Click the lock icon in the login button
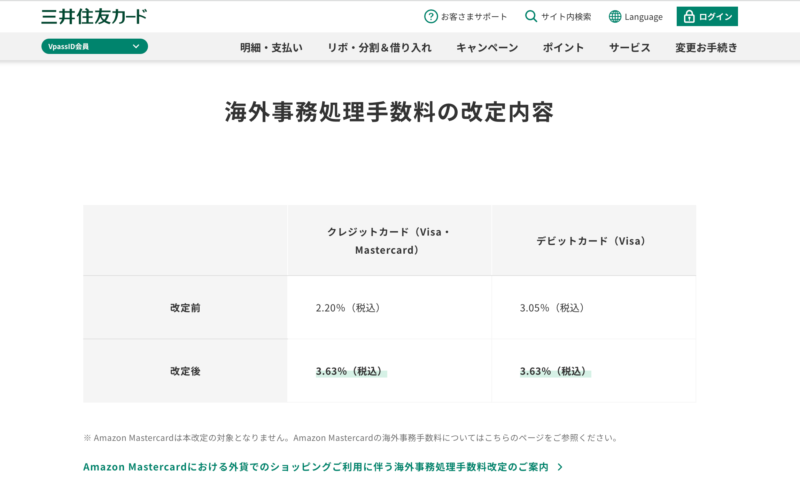This screenshot has width=800, height=491. coord(688,16)
